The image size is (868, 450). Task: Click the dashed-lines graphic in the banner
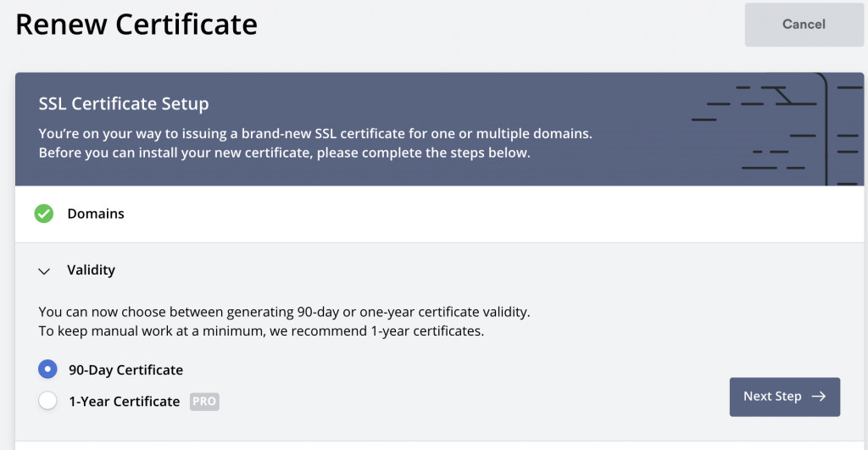[776, 130]
